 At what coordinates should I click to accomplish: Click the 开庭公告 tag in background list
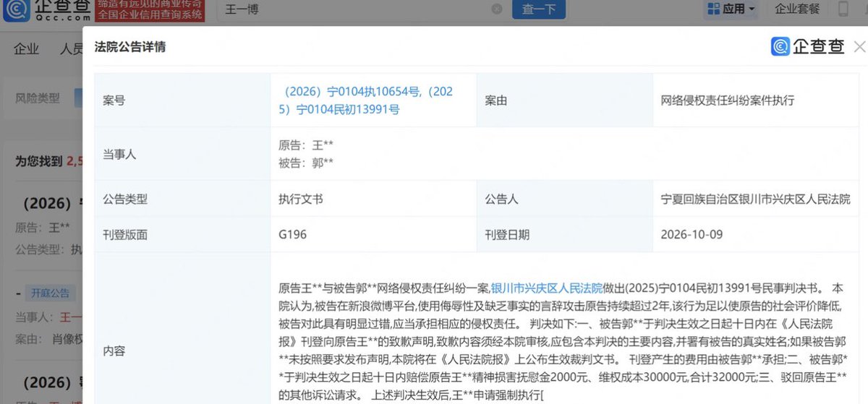(50, 293)
